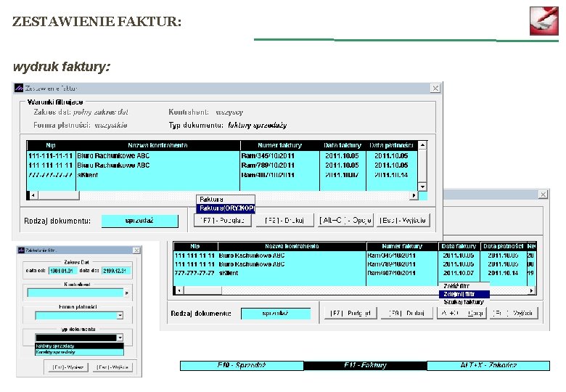This screenshot has width=566, height=392.
Task: Click Data płatności header in front table
Action: [391, 145]
